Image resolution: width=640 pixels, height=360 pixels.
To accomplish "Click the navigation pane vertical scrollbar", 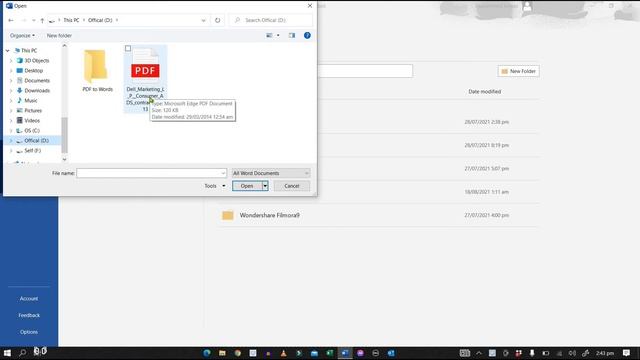I will tap(64, 135).
